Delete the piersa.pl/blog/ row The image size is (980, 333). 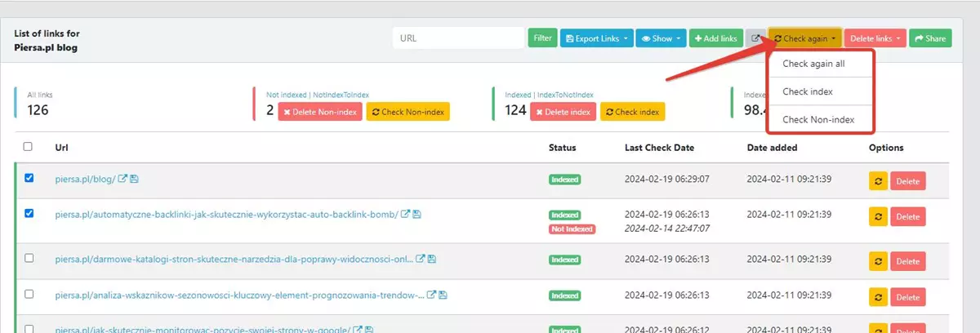tap(908, 181)
